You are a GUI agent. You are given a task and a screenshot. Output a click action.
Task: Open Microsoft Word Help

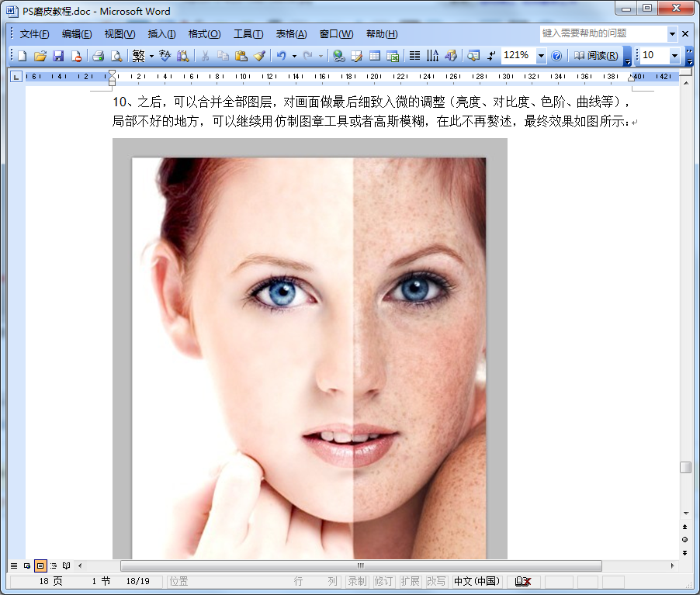click(556, 56)
